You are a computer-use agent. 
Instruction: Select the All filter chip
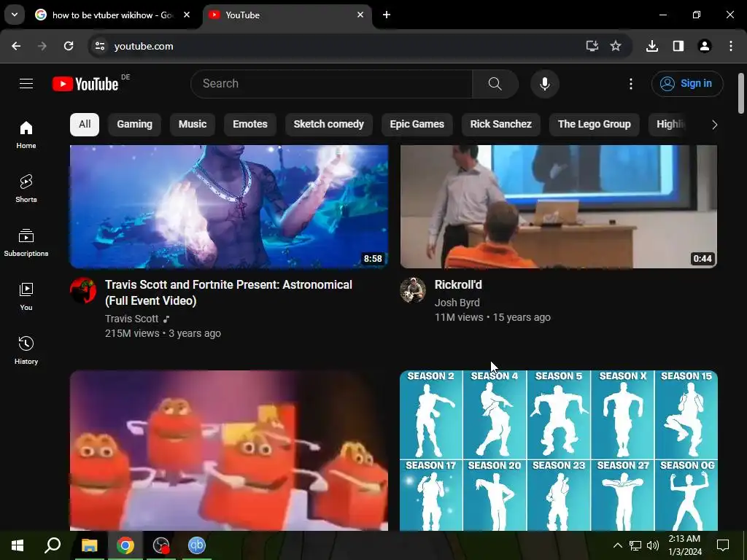(x=85, y=124)
